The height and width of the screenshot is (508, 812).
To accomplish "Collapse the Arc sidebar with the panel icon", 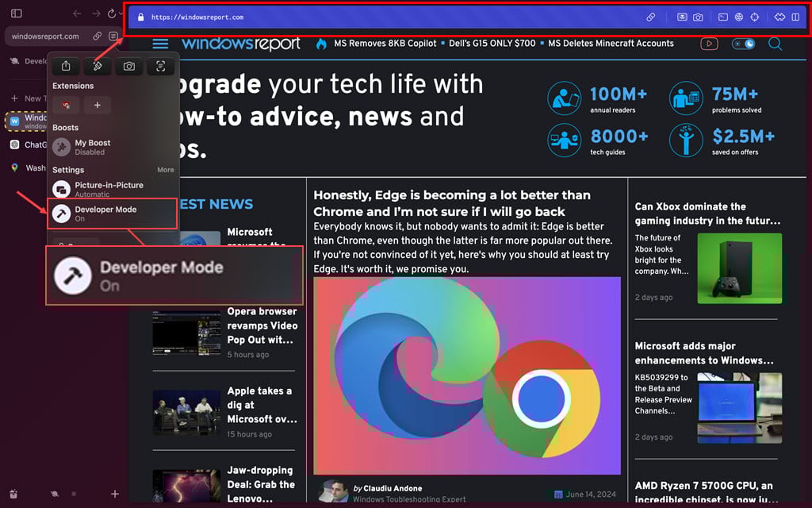I will 17,13.
